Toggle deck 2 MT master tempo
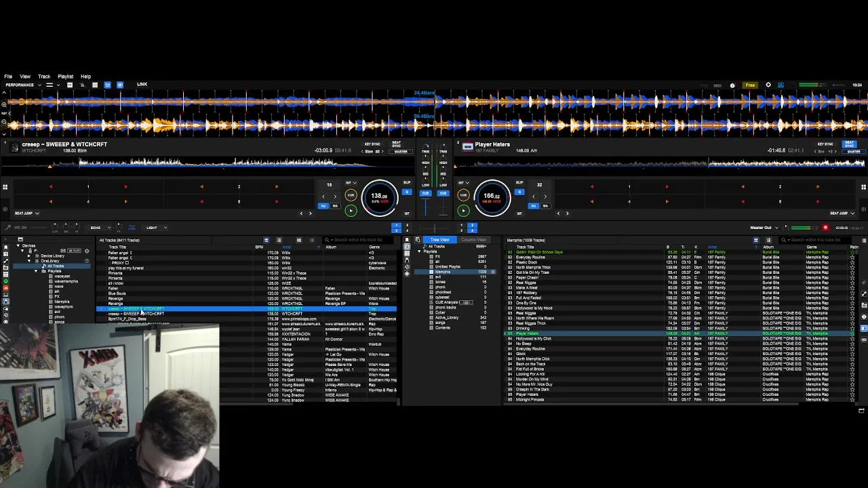The image size is (868, 488). point(519,213)
